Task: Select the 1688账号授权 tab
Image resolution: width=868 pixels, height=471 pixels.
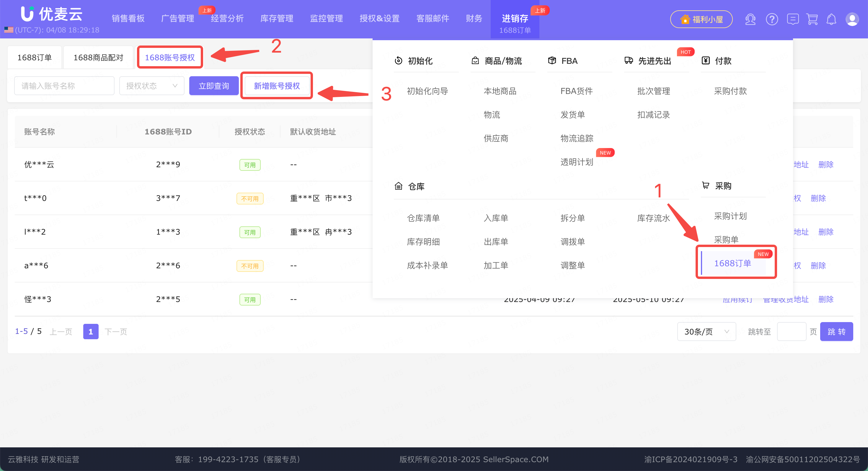Action: pos(170,58)
